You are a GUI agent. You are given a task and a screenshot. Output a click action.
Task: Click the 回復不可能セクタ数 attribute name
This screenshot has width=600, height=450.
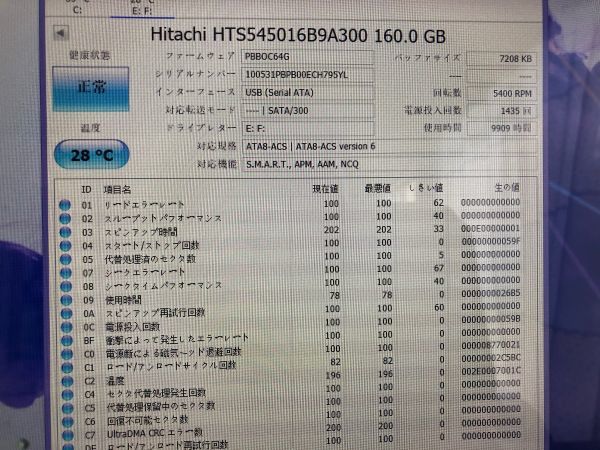click(x=147, y=420)
